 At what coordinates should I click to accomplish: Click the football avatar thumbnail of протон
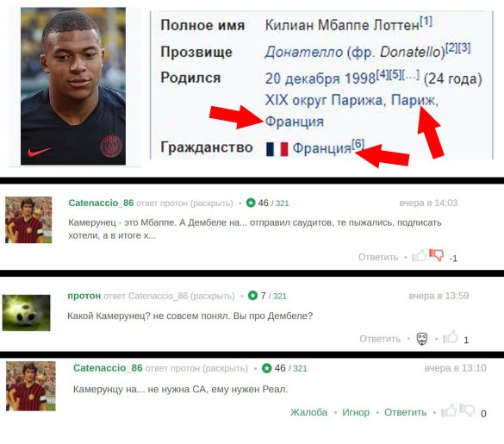[27, 313]
